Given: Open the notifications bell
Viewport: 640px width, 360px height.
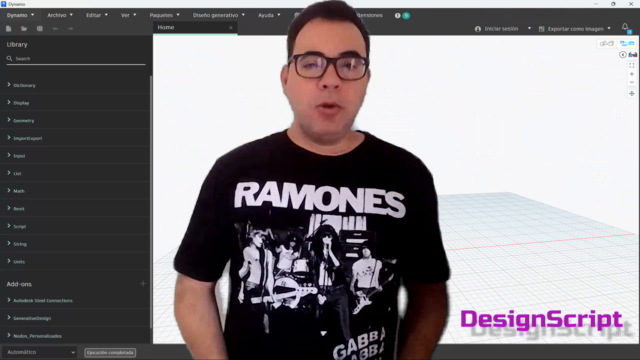Looking at the screenshot, I should (625, 27).
